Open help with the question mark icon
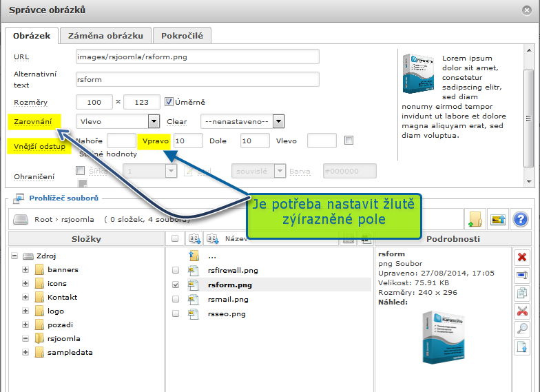The height and width of the screenshot is (392, 540). [521, 220]
